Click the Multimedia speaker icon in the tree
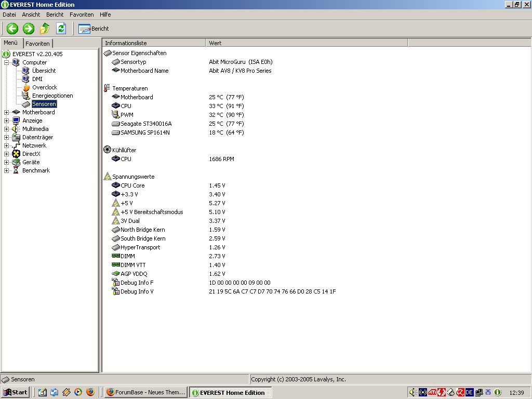Screen dimensions: 532x399 coord(16,129)
